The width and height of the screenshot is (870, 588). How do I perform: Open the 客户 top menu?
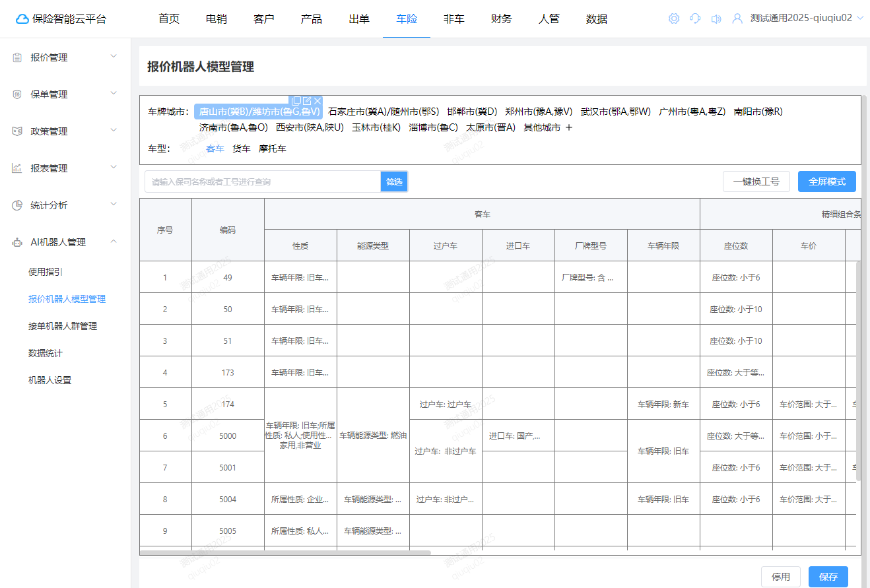(x=264, y=19)
